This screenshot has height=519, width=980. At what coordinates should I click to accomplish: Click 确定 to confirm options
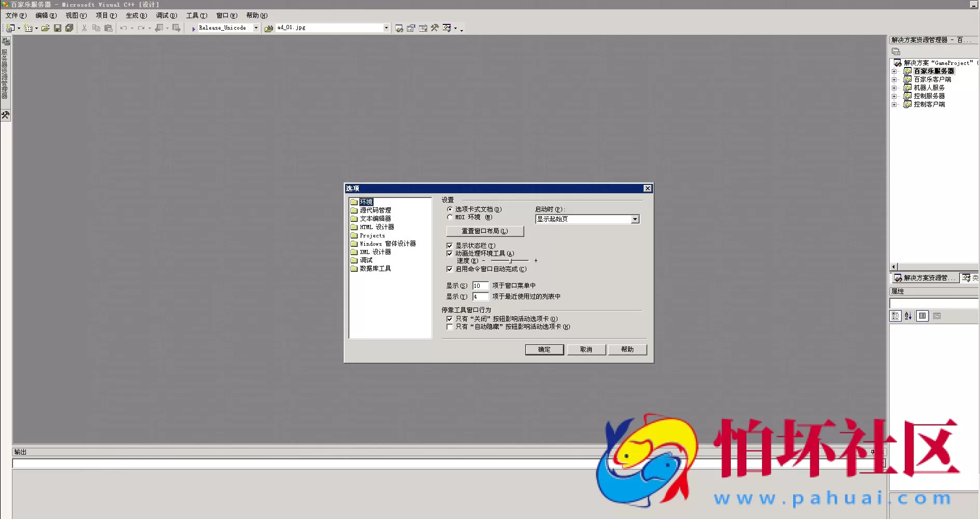pos(544,349)
